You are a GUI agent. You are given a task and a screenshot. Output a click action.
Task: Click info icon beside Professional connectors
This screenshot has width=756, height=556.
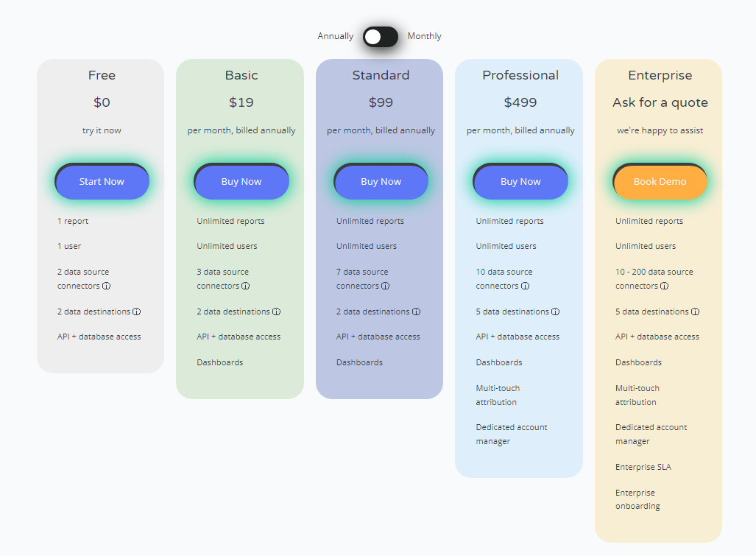click(525, 286)
